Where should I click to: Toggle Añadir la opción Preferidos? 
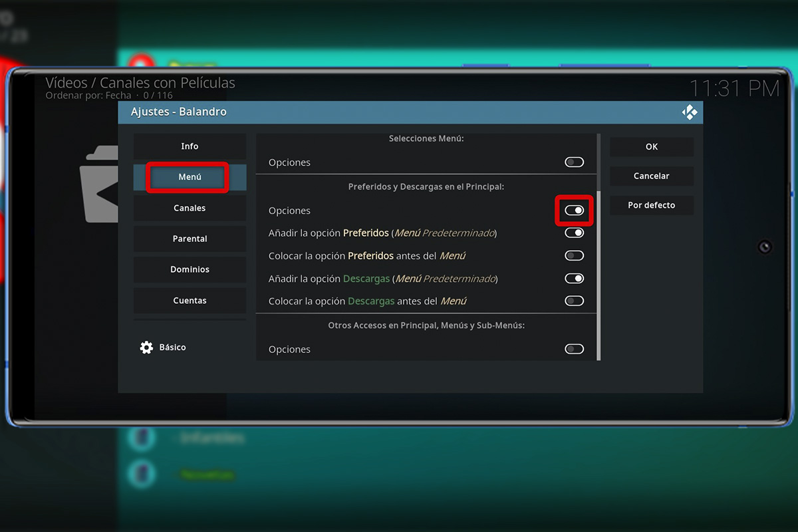point(573,233)
